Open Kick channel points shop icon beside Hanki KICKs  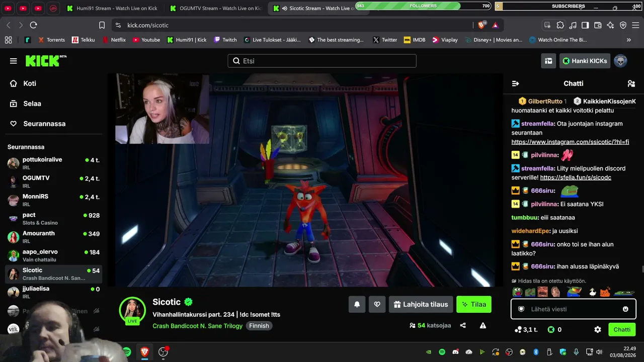(x=548, y=61)
